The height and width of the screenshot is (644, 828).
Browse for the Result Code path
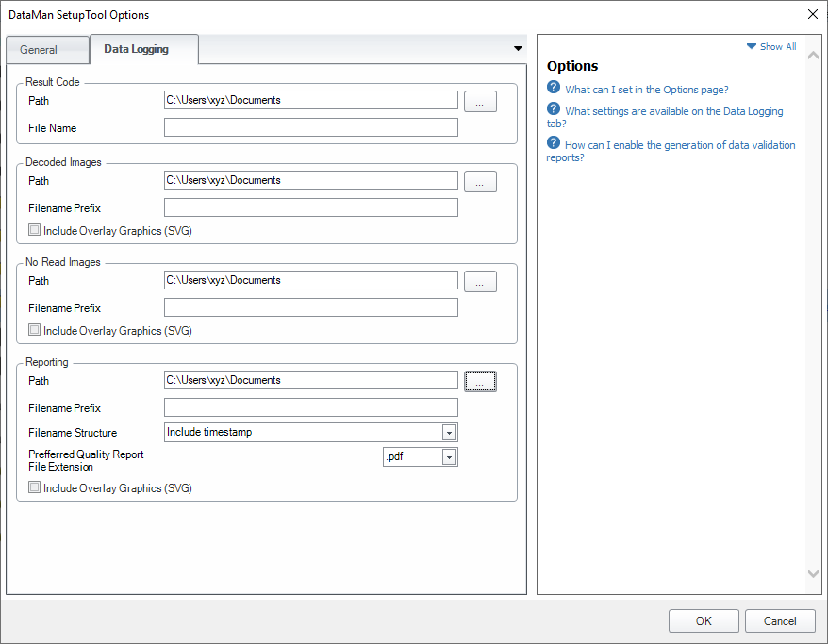[x=480, y=102]
